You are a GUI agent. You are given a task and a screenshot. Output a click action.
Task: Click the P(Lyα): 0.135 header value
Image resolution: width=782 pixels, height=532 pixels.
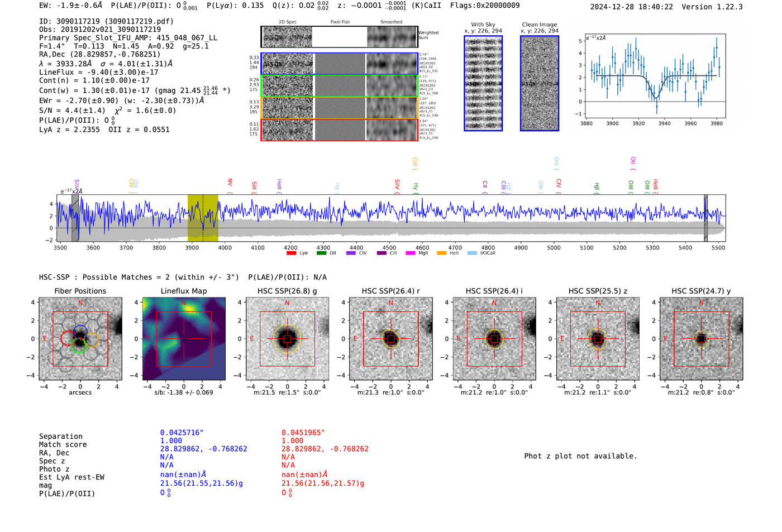[235, 6]
